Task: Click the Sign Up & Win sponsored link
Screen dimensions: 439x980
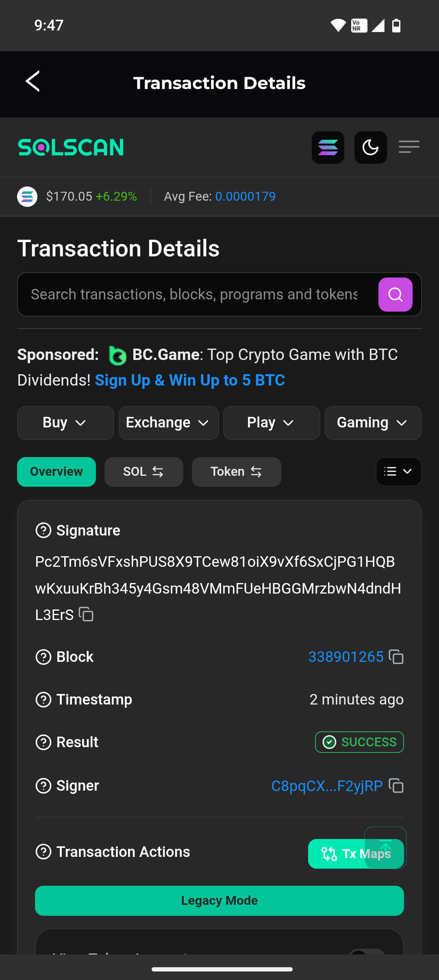Action: coord(190,380)
